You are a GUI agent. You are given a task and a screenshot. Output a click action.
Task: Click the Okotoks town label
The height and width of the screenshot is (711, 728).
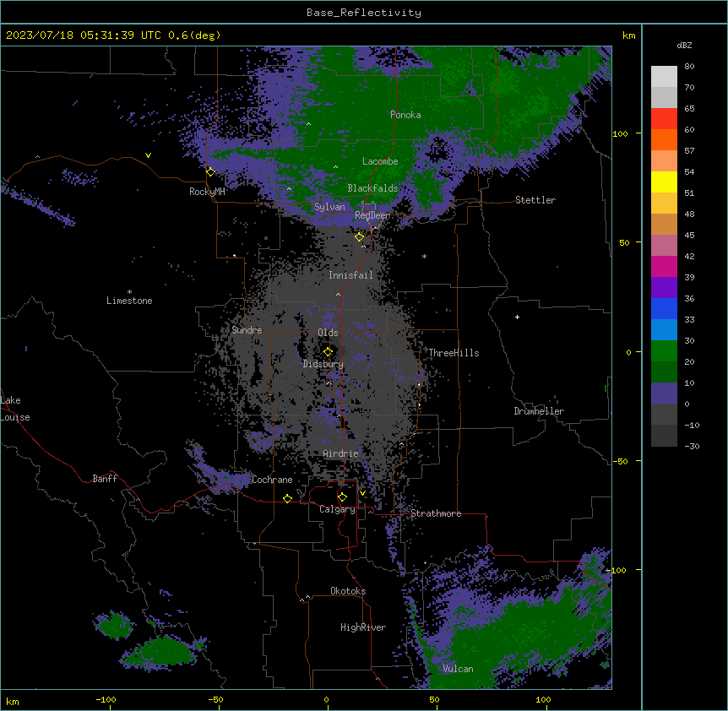tap(348, 591)
